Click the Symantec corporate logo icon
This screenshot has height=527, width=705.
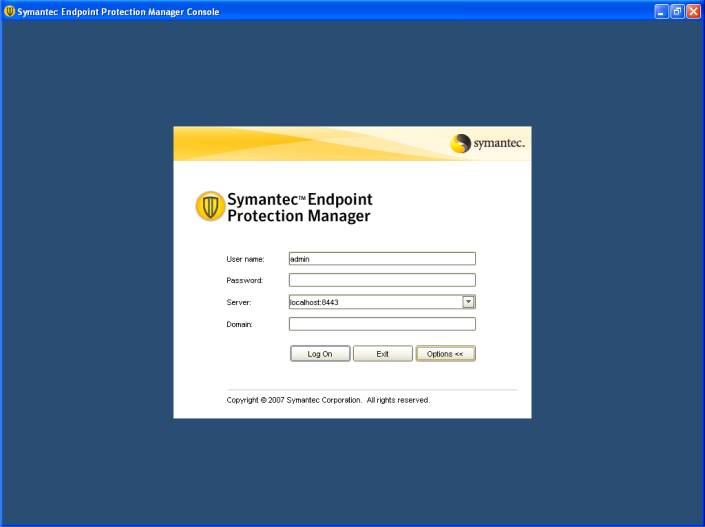pos(460,143)
